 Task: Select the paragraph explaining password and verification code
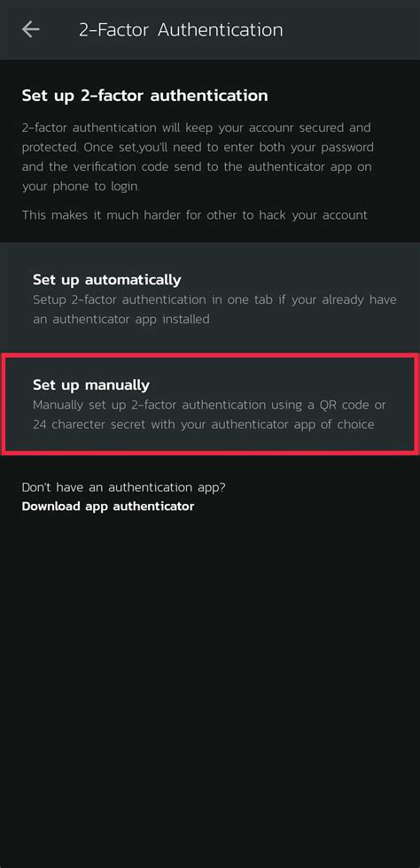point(198,158)
